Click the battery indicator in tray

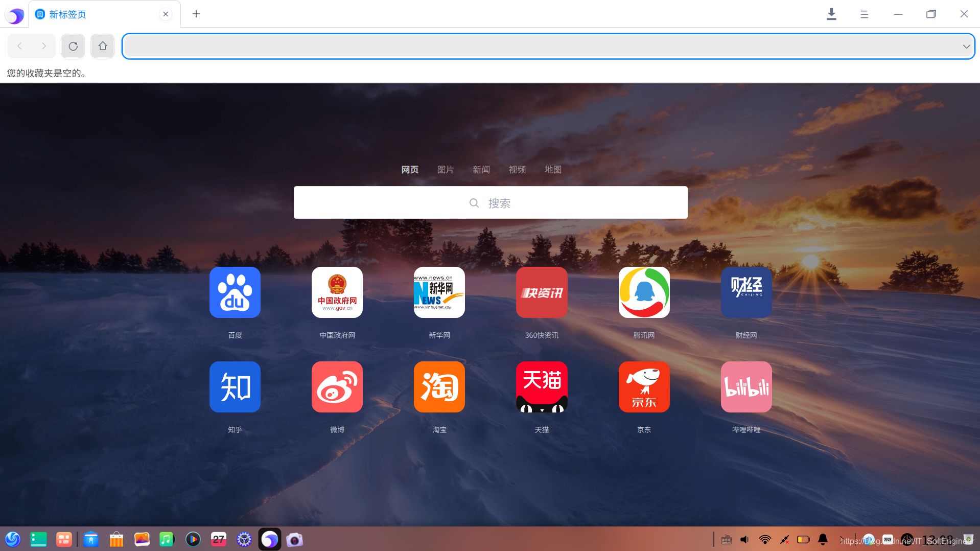click(803, 539)
